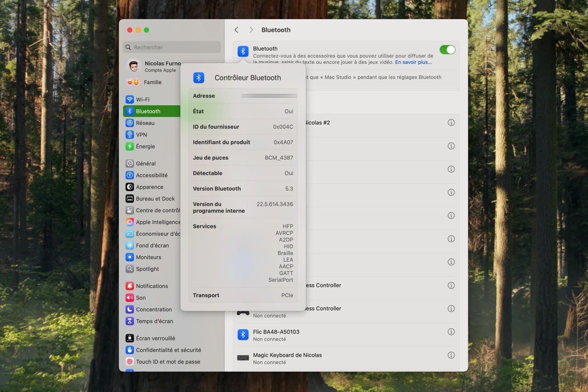Viewport: 588px width, 392px height.
Task: Click the 5.3 Bluetooth version value
Action: (289, 189)
